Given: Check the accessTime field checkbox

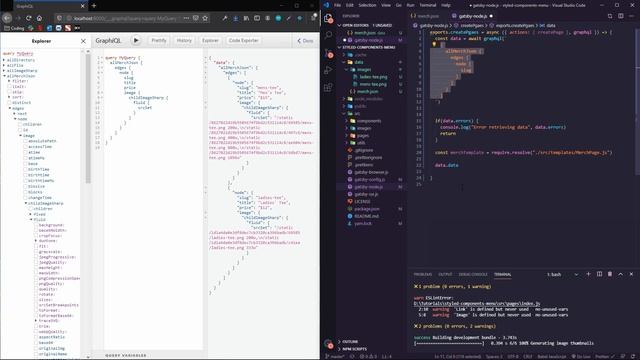Looking at the screenshot, I should point(25,147).
